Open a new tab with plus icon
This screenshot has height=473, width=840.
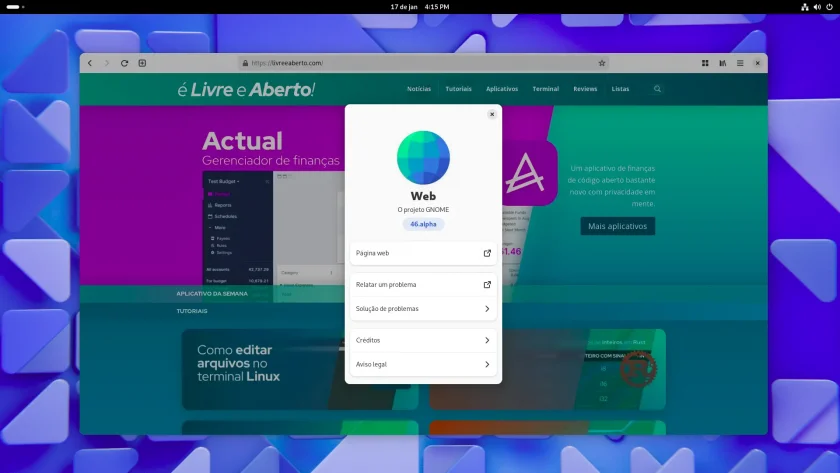pos(142,63)
